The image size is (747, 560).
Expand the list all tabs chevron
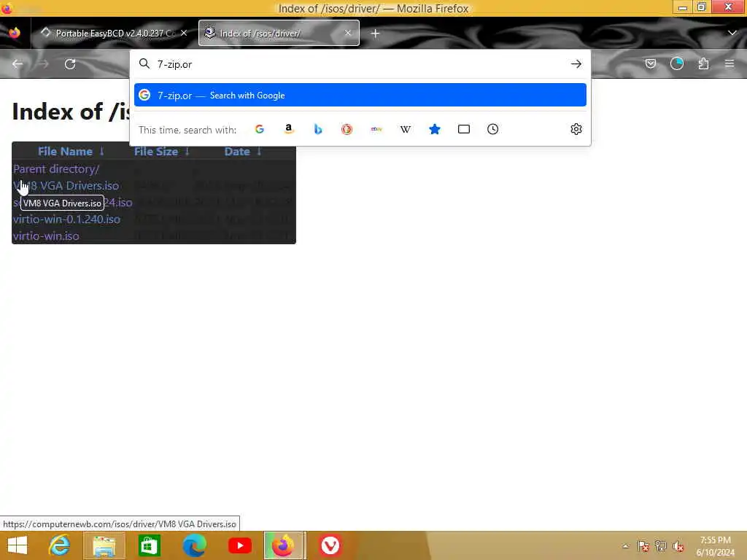coord(732,33)
